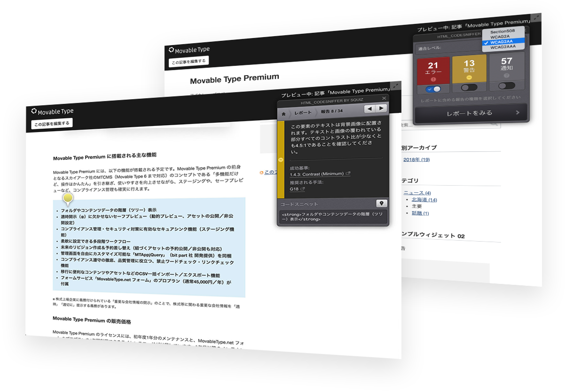573x392 pixels.
Task: Click the arrow on the レポートをみる button
Action: pos(518,113)
